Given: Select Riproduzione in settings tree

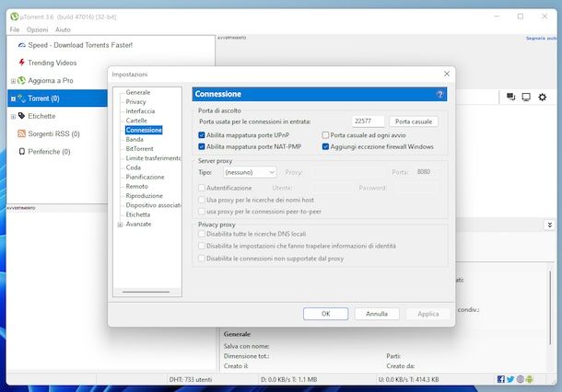Looking at the screenshot, I should click(144, 195).
